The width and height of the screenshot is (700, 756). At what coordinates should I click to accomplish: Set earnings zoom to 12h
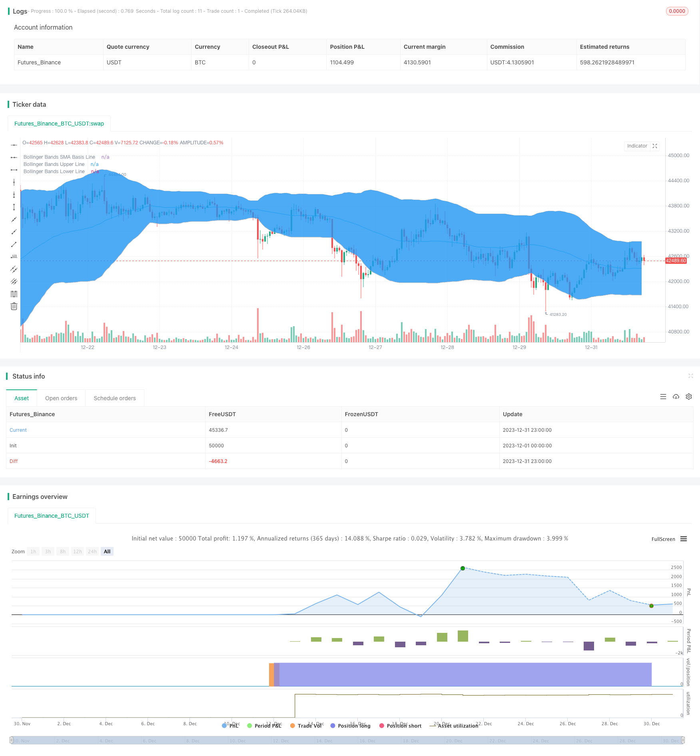point(78,551)
